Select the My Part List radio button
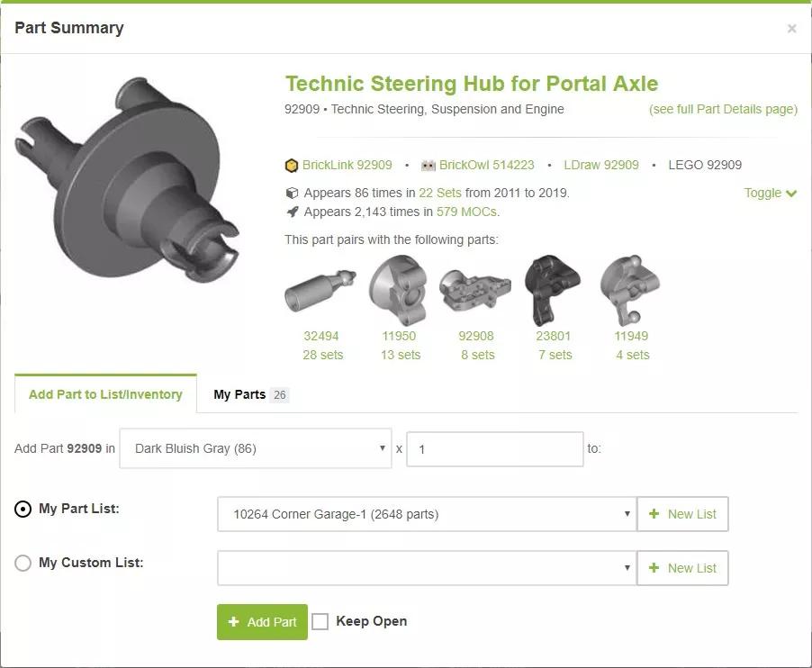 tap(23, 509)
